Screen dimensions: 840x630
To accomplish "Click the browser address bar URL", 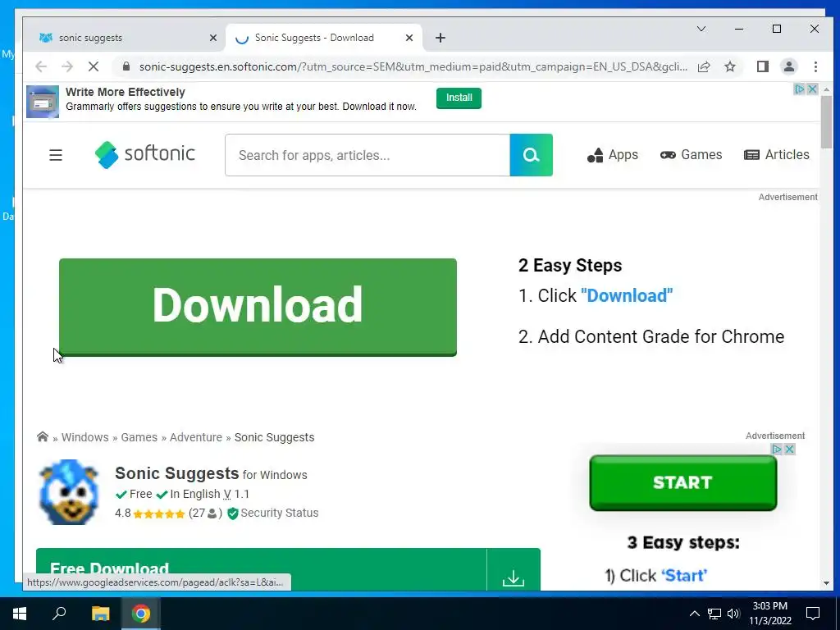I will click(413, 66).
